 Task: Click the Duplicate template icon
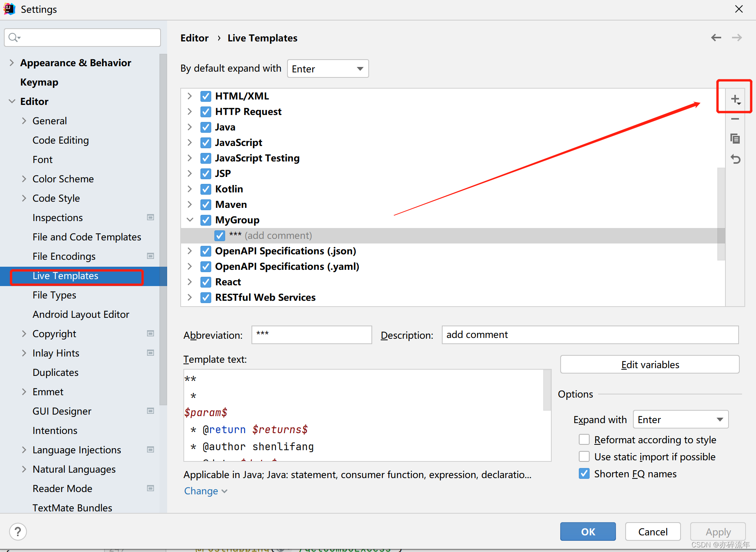coord(735,139)
